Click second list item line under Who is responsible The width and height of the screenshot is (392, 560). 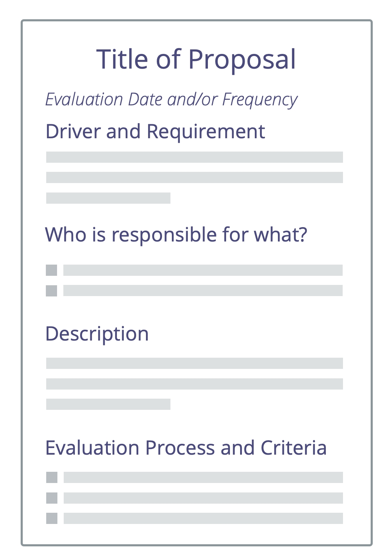click(x=203, y=290)
